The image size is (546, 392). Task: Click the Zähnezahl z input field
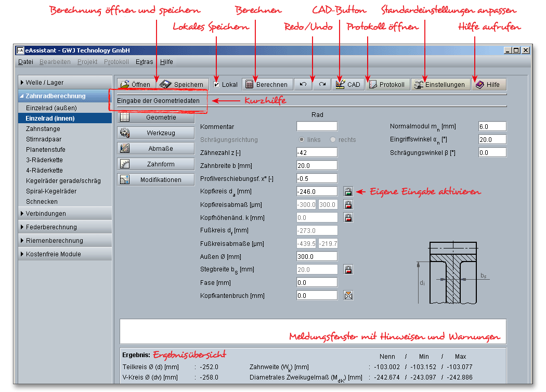[x=317, y=153]
